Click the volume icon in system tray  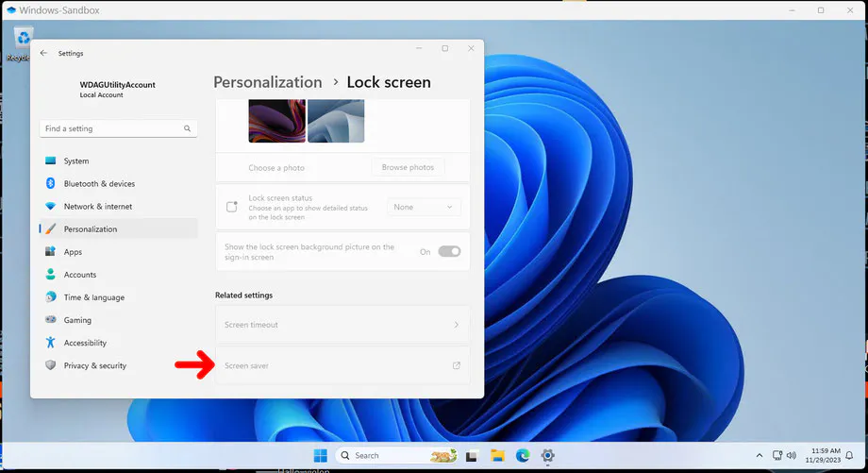(x=791, y=455)
